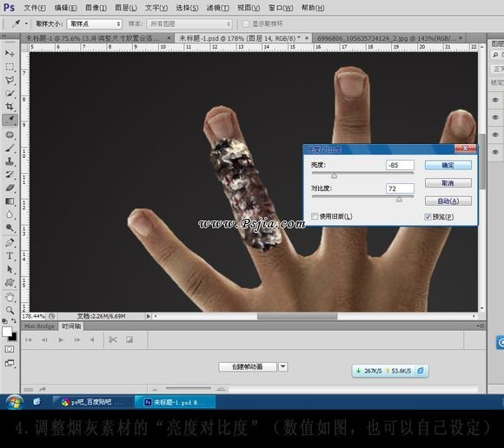Screen dimensions: 504x448
Task: Expand the 样本 sample layers dropdown
Action: click(x=189, y=23)
